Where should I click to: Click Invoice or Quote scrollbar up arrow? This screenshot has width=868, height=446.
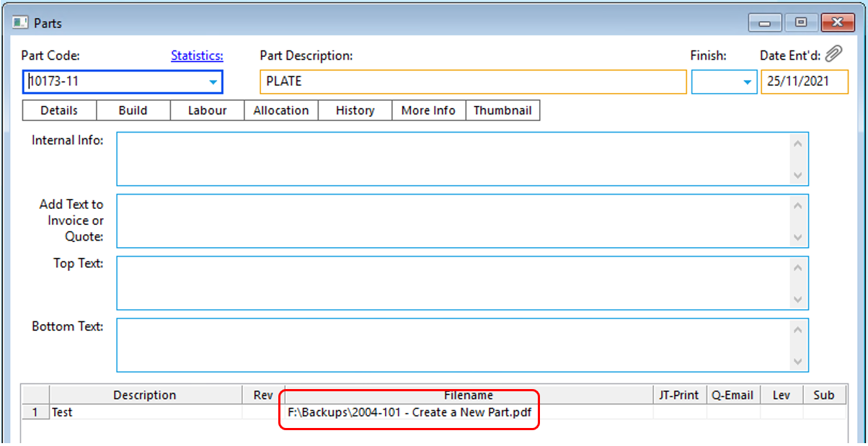(798, 205)
